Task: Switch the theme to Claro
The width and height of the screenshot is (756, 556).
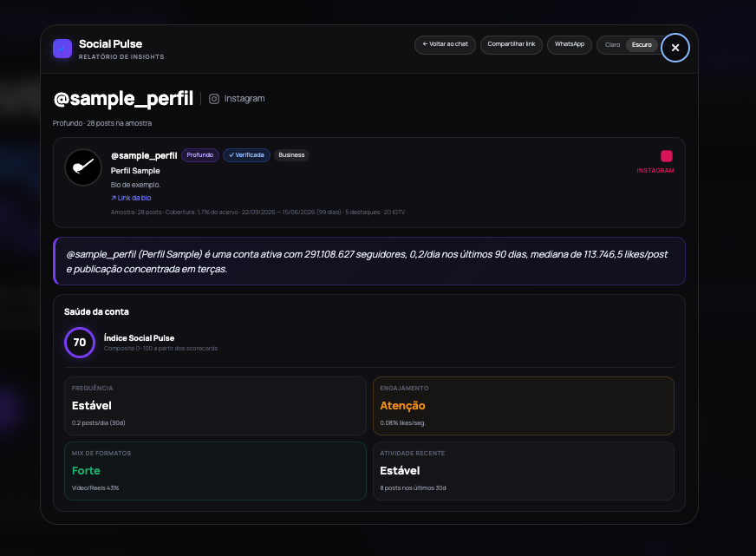Action: 612,45
